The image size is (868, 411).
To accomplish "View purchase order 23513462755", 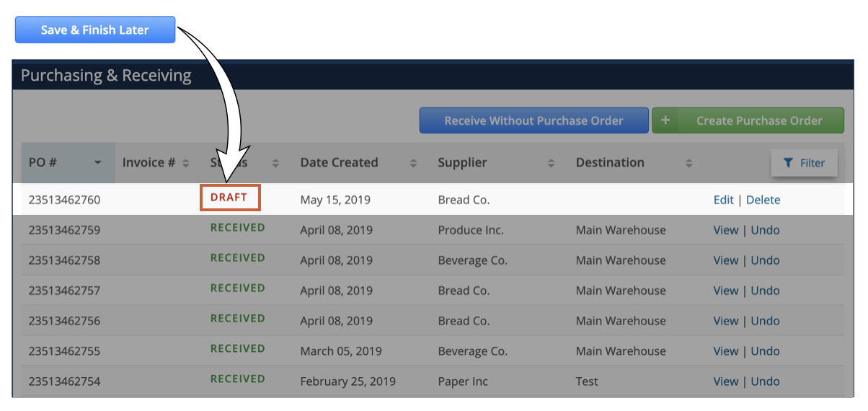I will 726,351.
